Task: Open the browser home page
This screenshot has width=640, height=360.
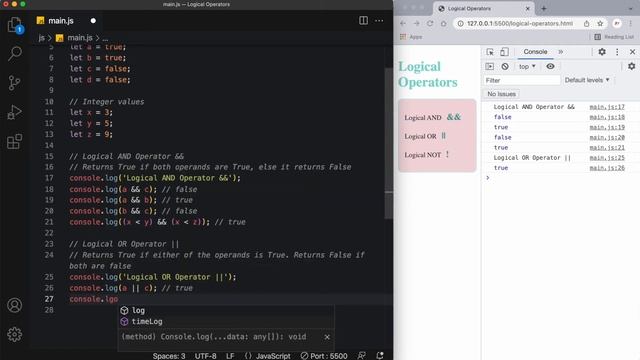Action: point(444,24)
